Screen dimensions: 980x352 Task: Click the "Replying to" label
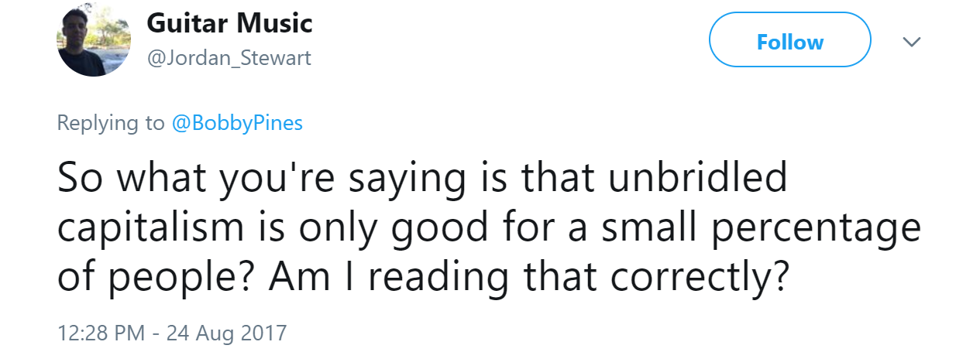(x=111, y=123)
